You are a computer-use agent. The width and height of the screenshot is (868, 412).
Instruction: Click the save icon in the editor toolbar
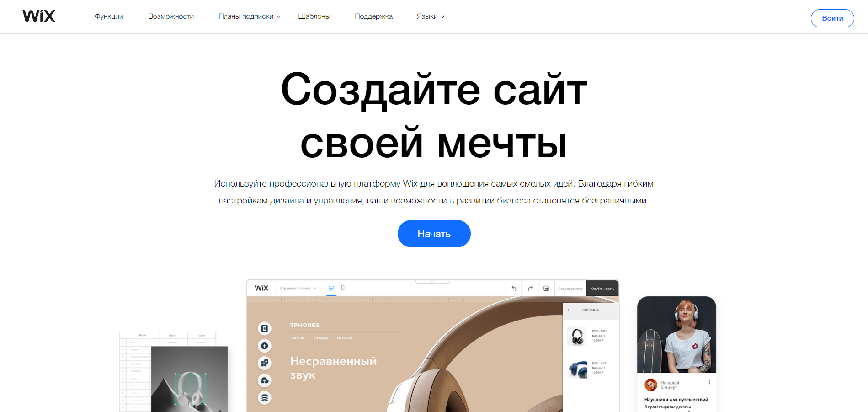point(547,288)
